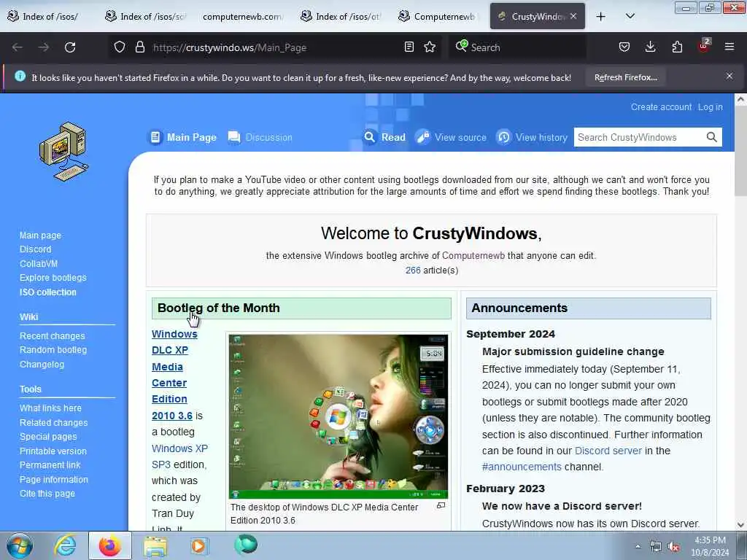Open Windows Explorer folder on taskbar

(155, 546)
